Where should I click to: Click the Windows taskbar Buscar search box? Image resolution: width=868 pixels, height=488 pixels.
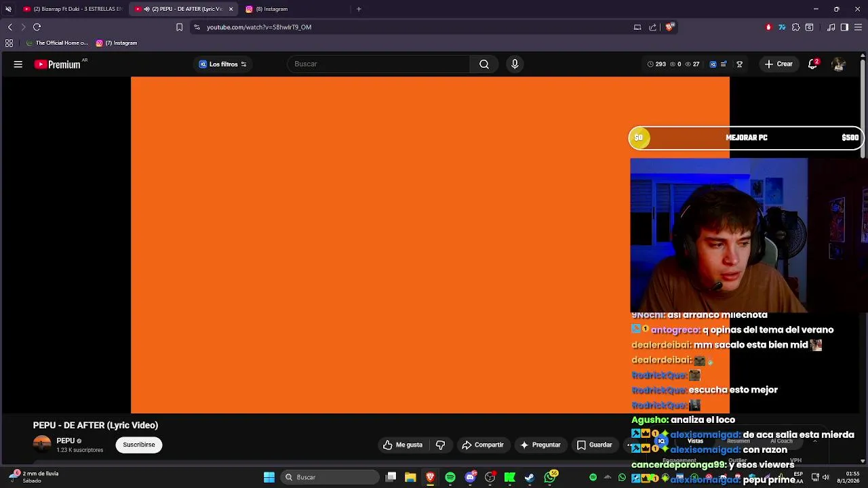pos(329,477)
